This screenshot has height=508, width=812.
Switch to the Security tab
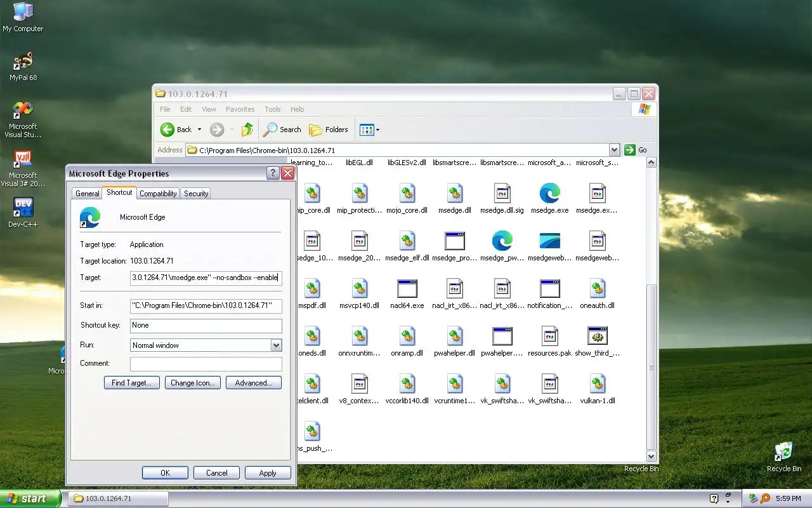(x=196, y=194)
